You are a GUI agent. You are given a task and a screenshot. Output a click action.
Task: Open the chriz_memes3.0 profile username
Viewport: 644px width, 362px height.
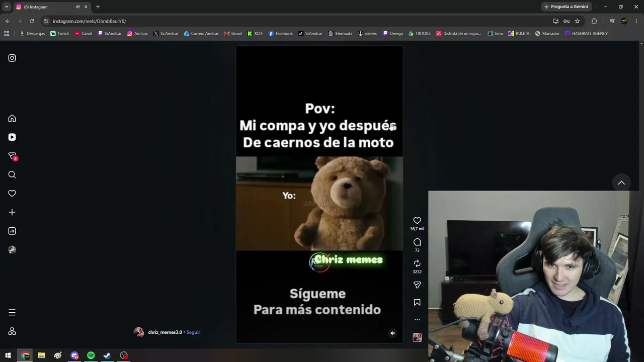click(165, 332)
